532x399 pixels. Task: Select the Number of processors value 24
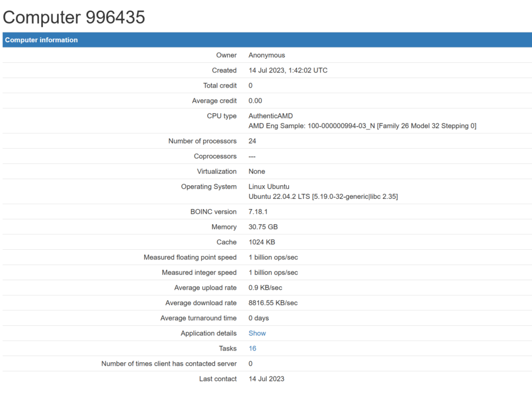[251, 141]
